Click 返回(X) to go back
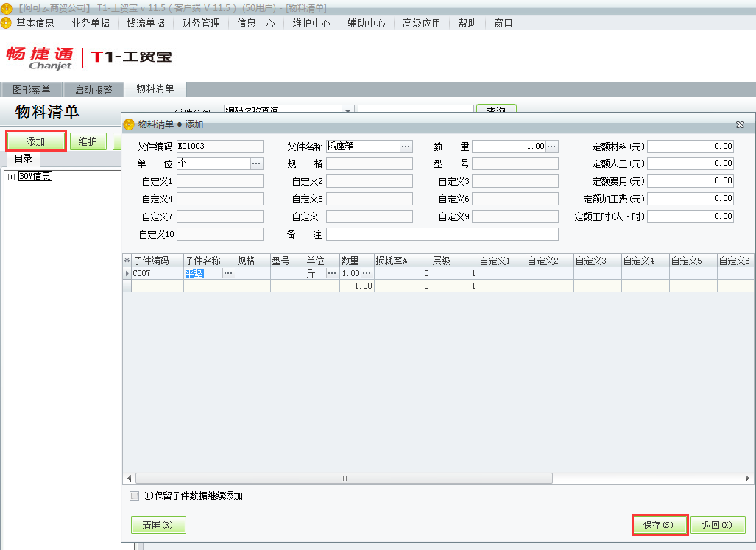Screen dimensions: 756x550 (717, 525)
